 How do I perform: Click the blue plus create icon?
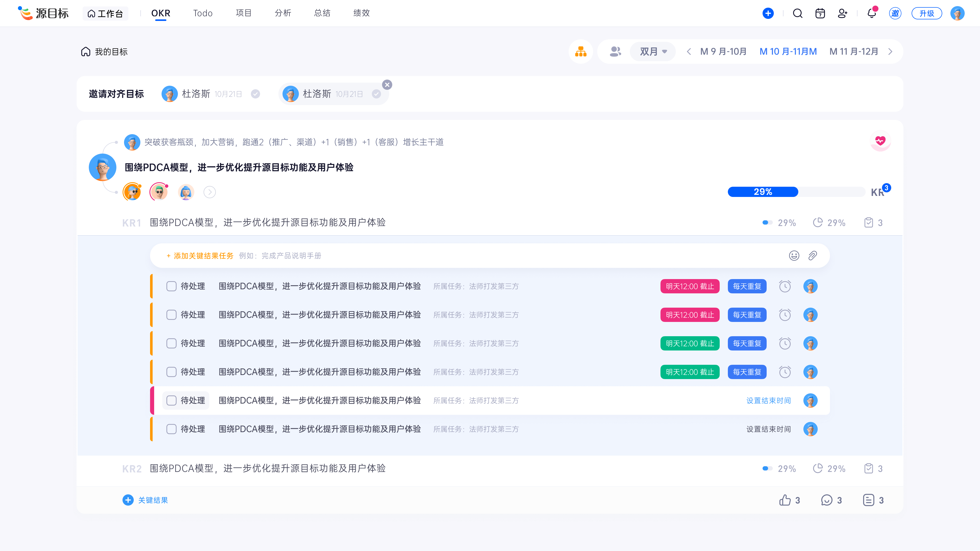pos(768,13)
